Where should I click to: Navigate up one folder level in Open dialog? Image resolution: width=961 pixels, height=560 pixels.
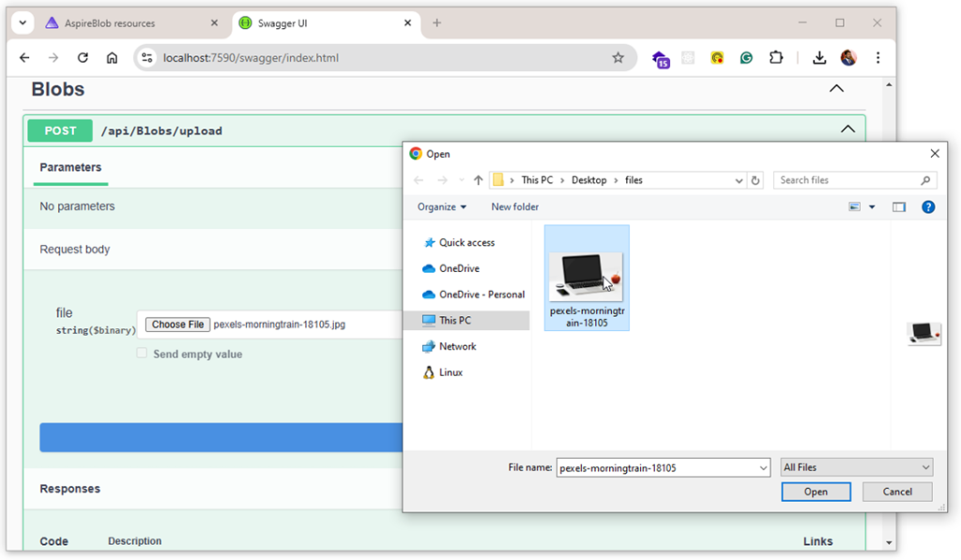tap(478, 179)
